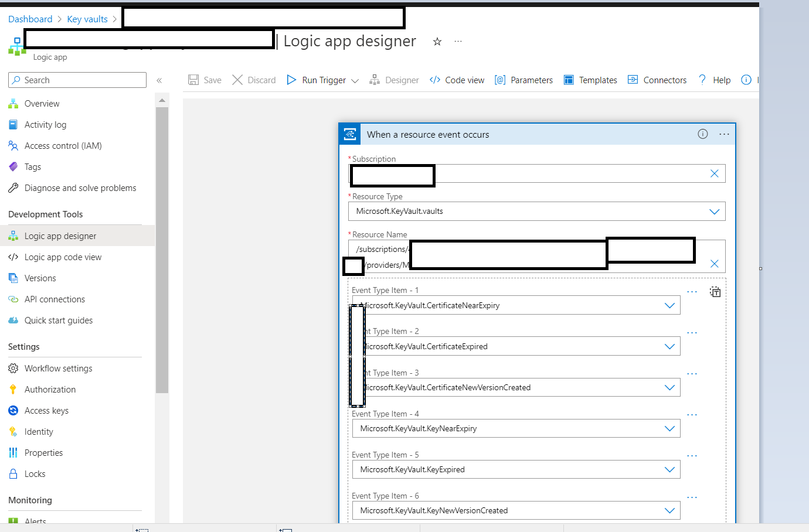809x532 pixels.
Task: Collapse the sidebar with double chevron
Action: click(159, 80)
